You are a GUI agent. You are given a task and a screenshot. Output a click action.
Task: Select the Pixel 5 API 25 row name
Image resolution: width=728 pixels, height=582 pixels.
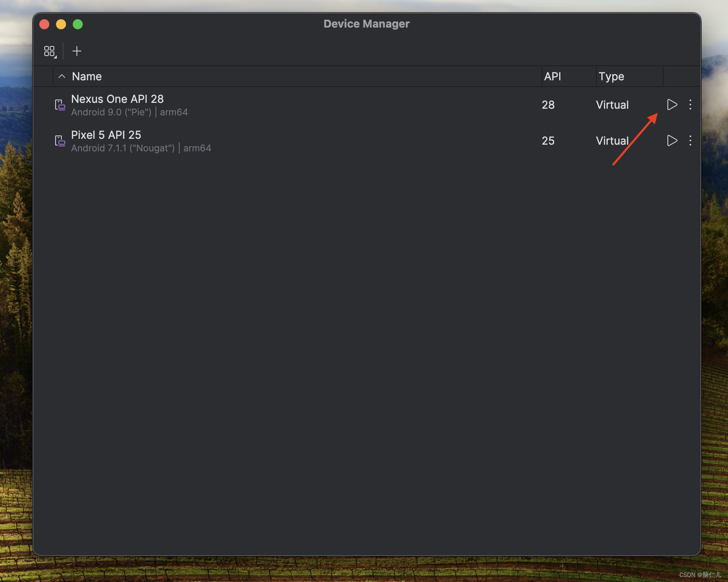point(106,135)
